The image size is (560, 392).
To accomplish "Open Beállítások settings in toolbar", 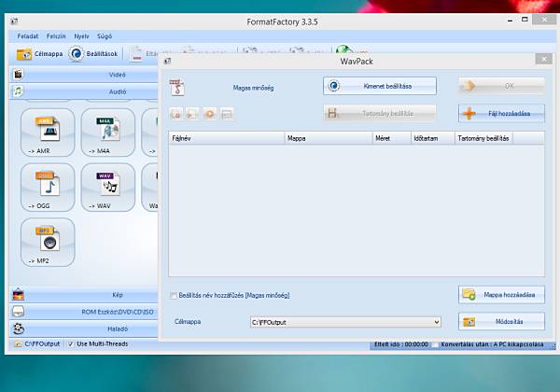I will coord(92,54).
